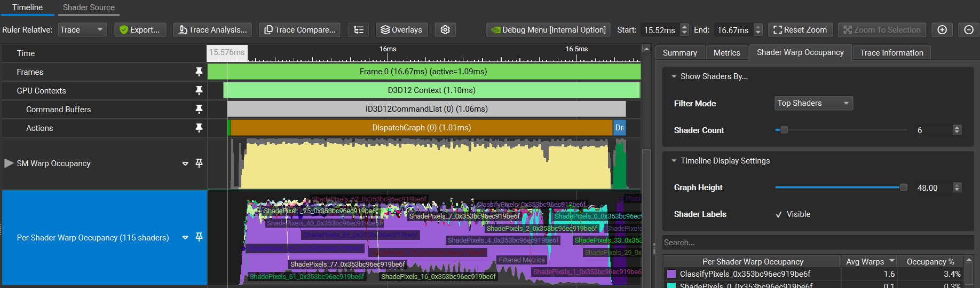This screenshot has height=288, width=980.
Task: Click the shader table scroll up arrow
Action: 969,259
